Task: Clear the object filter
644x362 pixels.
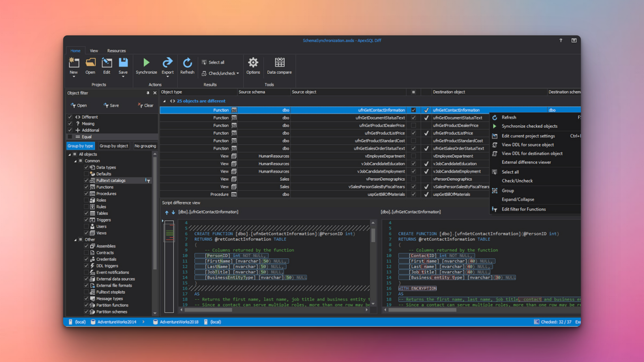Action: (x=146, y=105)
